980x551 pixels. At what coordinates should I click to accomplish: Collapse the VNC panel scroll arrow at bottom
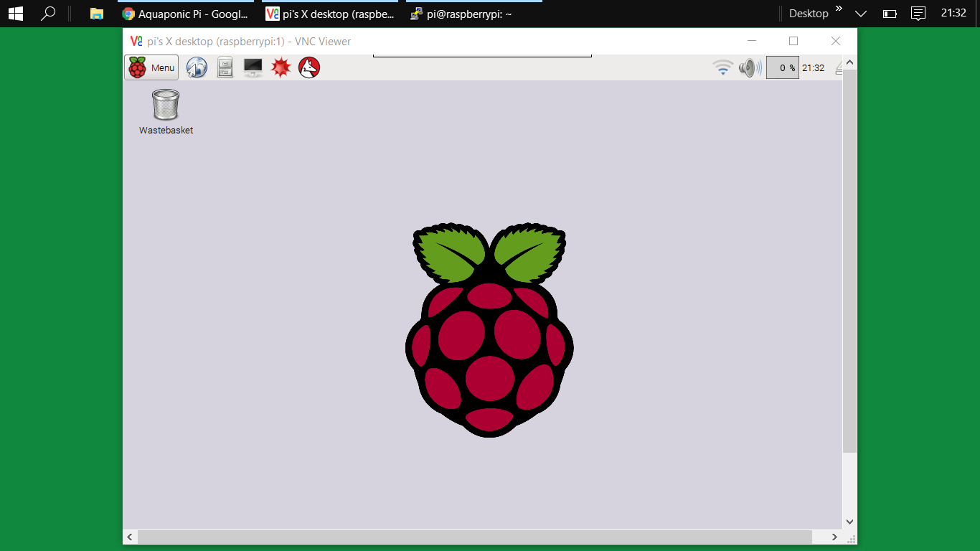(x=849, y=522)
